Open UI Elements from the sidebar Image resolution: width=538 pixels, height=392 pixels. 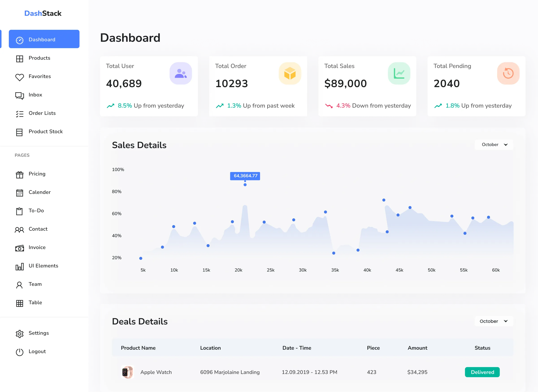pos(43,266)
